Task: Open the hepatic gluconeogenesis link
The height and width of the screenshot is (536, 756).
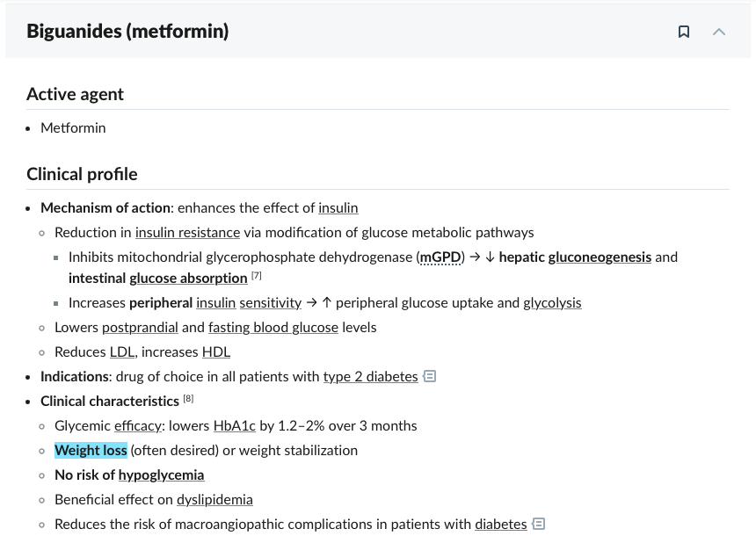Action: pos(600,257)
